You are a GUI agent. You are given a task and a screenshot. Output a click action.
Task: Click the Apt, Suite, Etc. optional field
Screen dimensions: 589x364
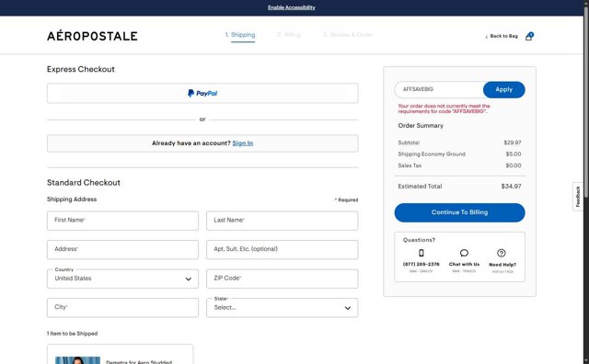click(x=283, y=249)
